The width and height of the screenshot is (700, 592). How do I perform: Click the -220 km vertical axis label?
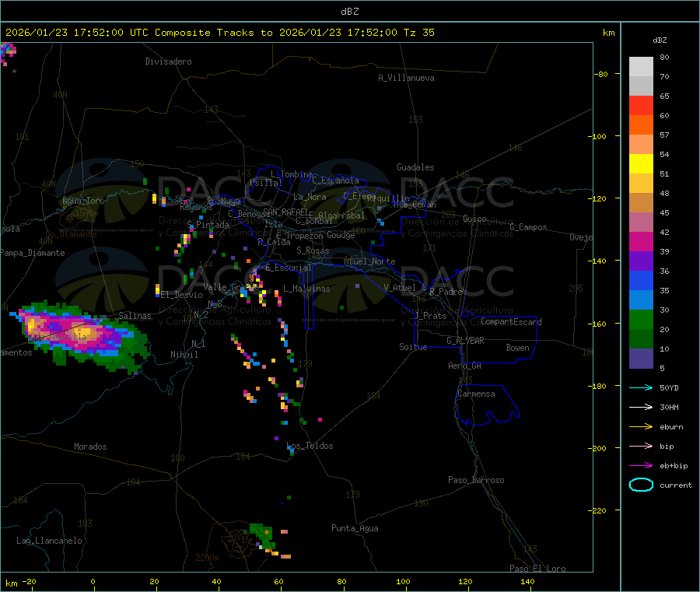[598, 511]
